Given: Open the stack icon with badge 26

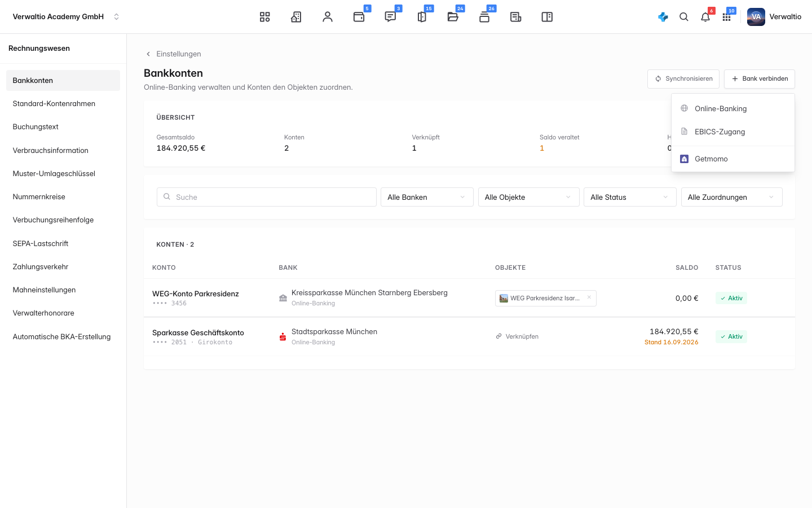Looking at the screenshot, I should click(x=484, y=17).
